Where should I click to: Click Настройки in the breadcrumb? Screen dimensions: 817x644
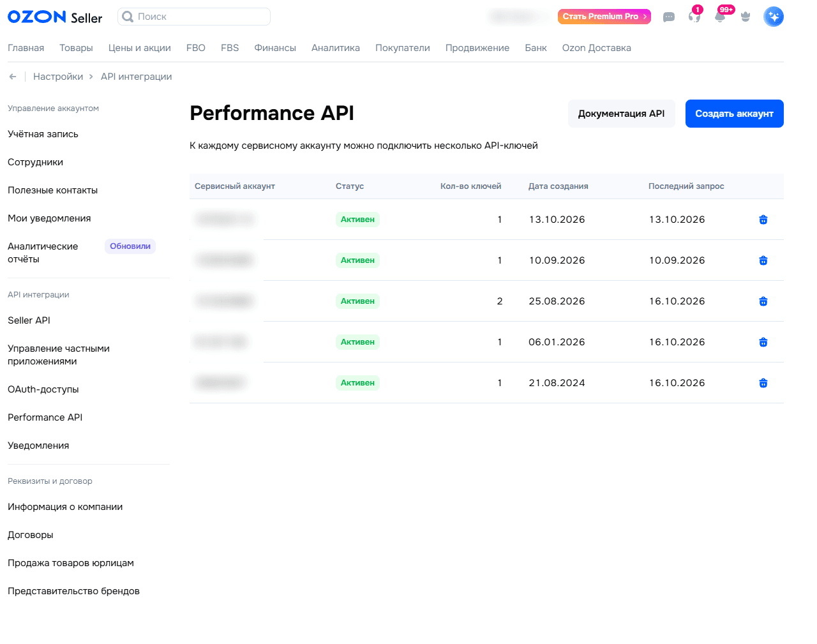58,77
